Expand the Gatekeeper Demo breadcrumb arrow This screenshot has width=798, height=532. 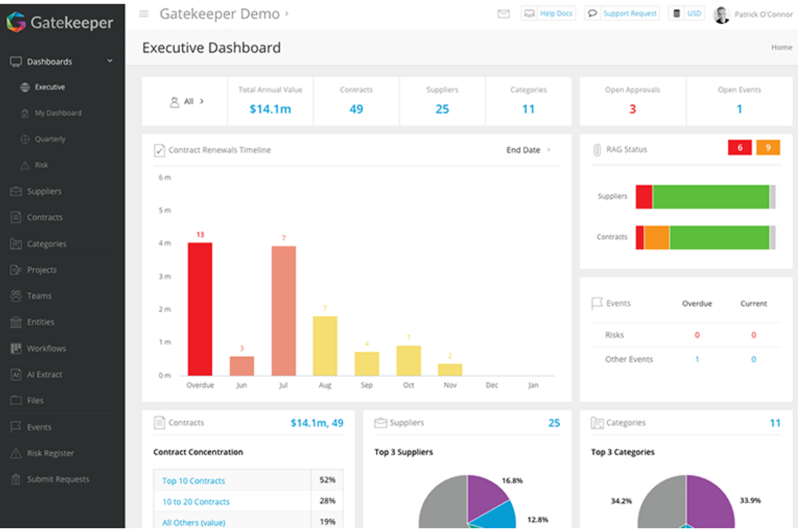287,13
